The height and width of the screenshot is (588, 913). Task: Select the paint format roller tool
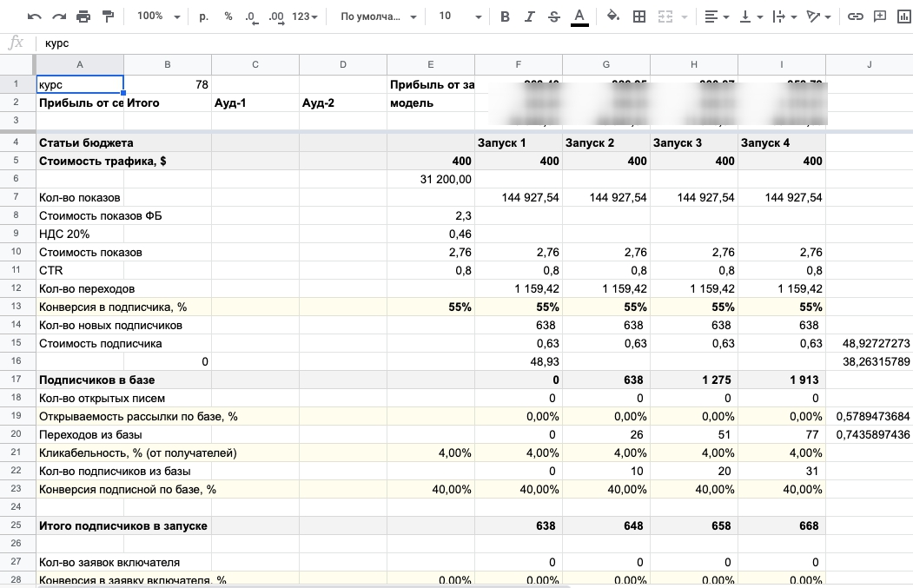[x=109, y=17]
